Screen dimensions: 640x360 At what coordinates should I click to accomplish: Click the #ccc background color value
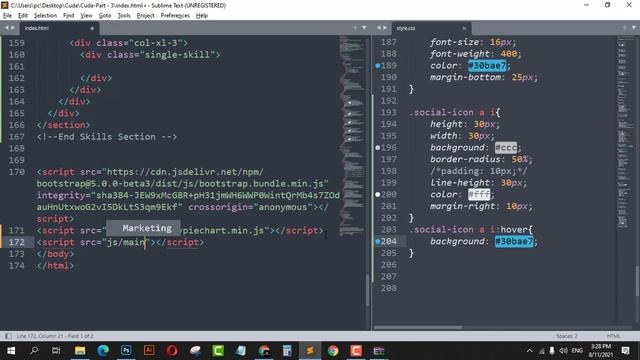[x=506, y=147]
